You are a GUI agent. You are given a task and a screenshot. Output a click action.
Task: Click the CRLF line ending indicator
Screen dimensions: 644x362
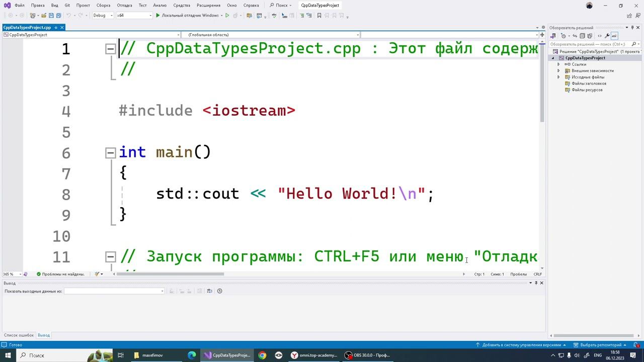click(x=537, y=274)
